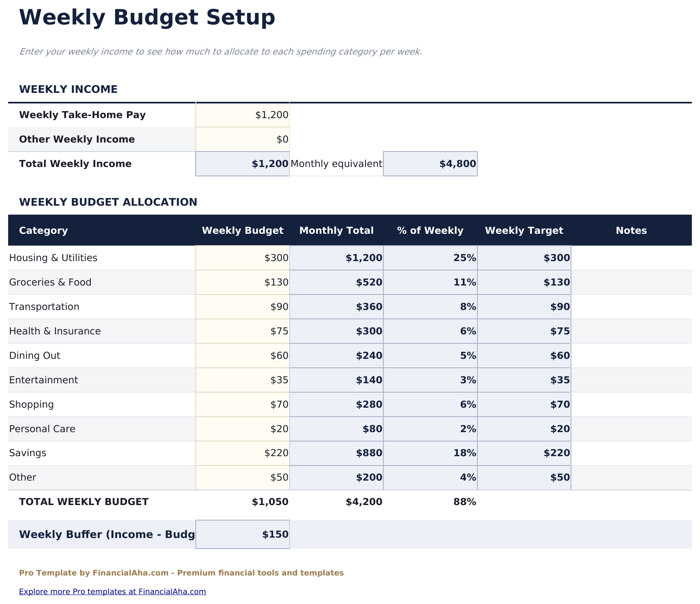Viewport: 700px width, 604px height.
Task: Edit the Weekly Take-Home Pay amount field
Action: (242, 115)
